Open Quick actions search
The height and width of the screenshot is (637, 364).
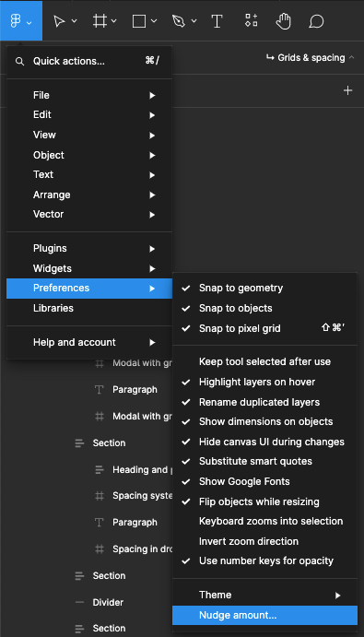[89, 62]
